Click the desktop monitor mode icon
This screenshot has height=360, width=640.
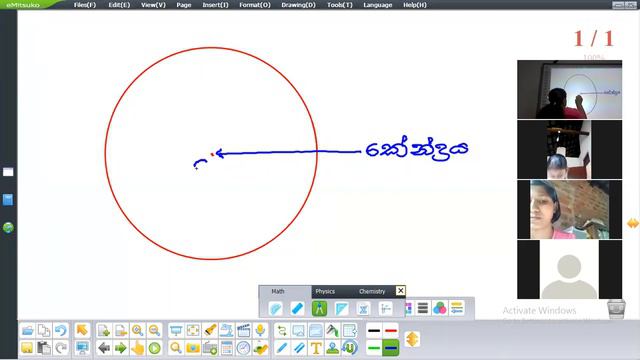(82, 348)
